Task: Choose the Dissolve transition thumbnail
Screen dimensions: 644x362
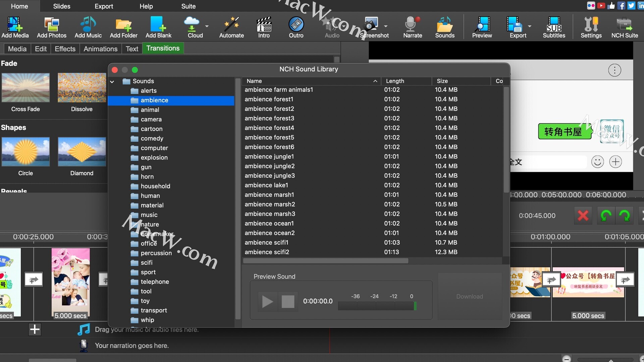Action: pos(82,88)
